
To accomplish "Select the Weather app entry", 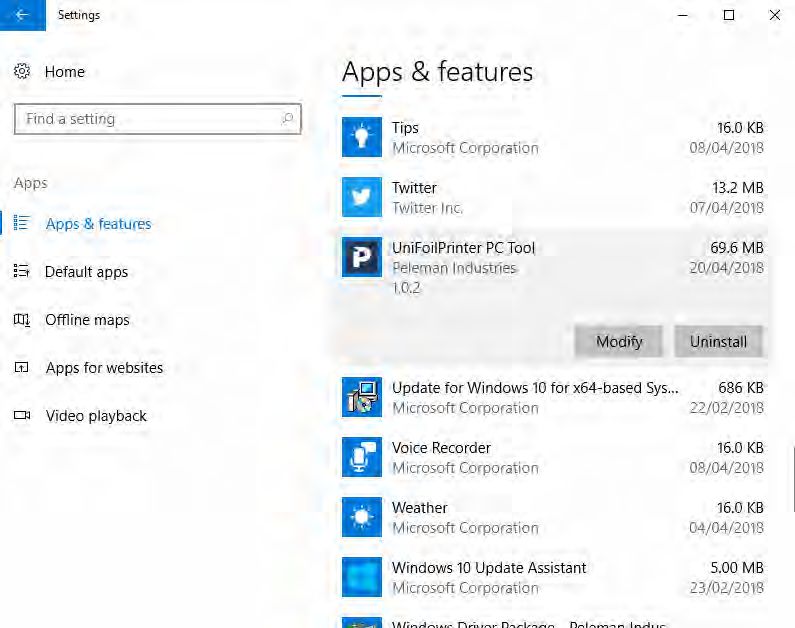I will pyautogui.click(x=419, y=507).
